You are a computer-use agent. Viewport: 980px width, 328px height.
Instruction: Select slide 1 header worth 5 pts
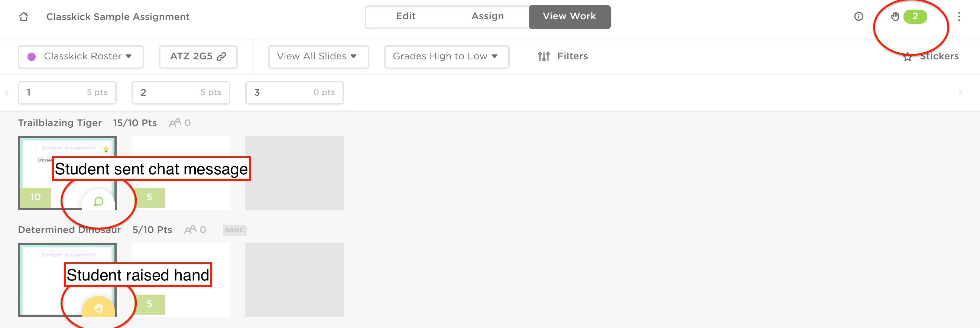pos(67,92)
